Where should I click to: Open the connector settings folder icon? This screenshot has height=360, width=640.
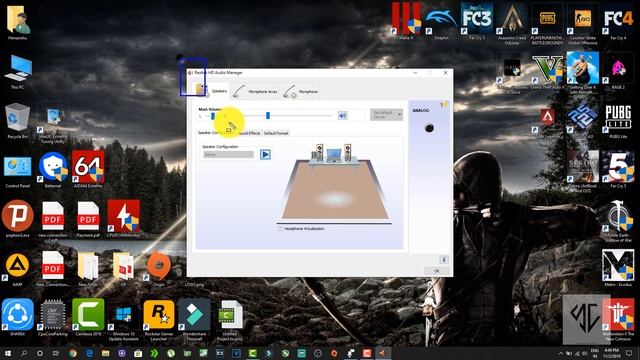pyautogui.click(x=444, y=105)
